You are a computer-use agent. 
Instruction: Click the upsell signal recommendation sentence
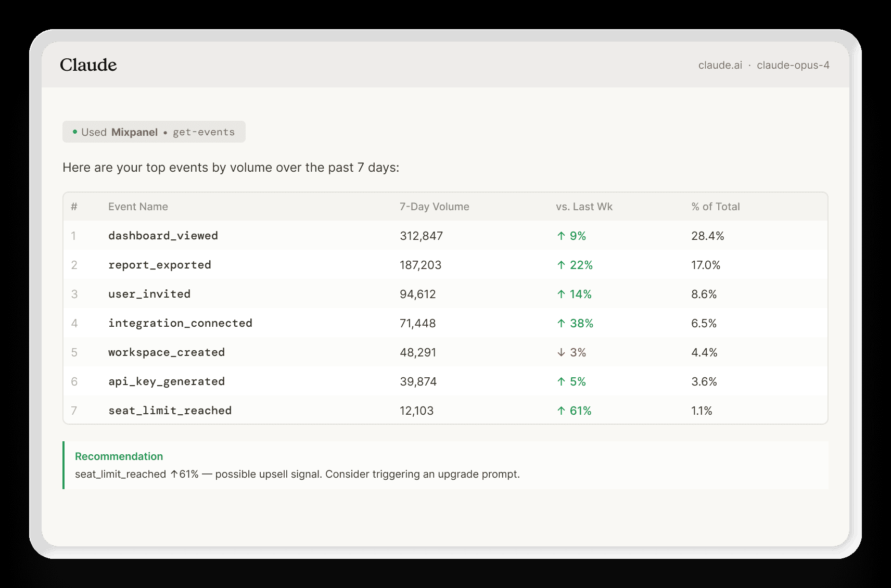[297, 474]
